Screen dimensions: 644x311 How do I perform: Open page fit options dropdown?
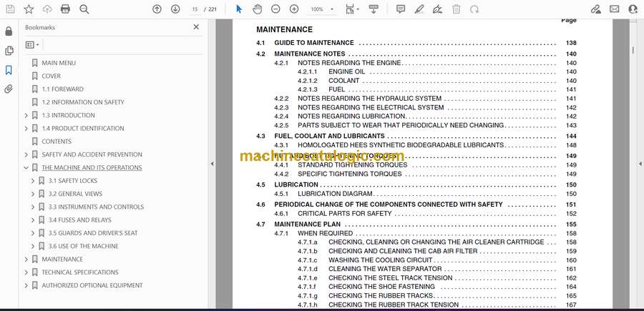[x=352, y=9]
